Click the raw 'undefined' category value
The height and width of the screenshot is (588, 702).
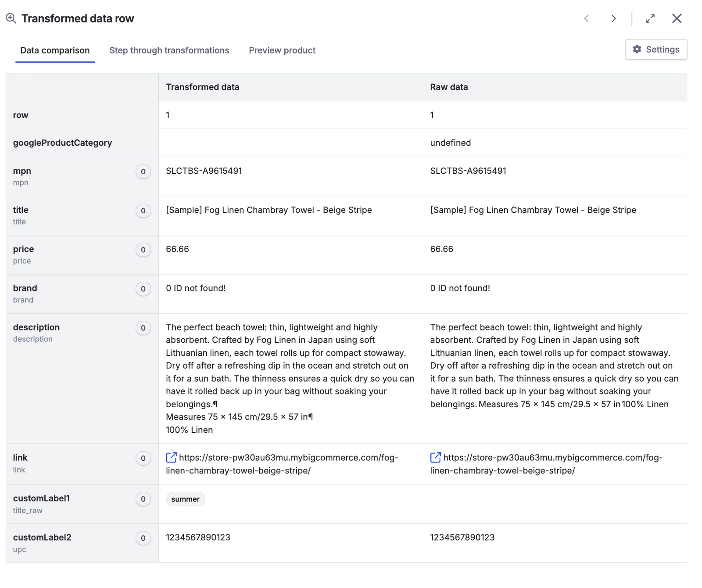point(450,143)
